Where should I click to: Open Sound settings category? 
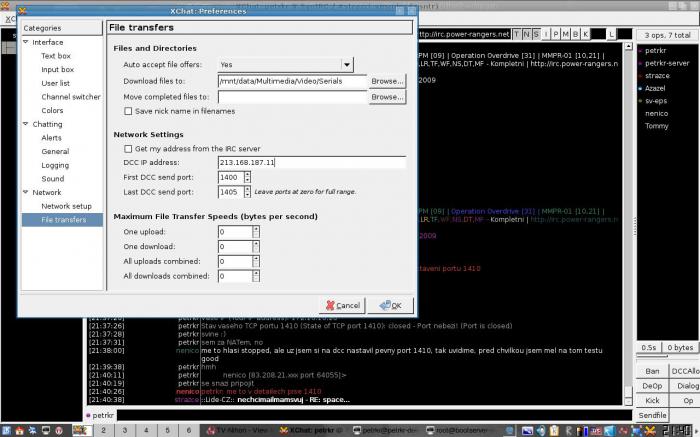[x=53, y=179]
